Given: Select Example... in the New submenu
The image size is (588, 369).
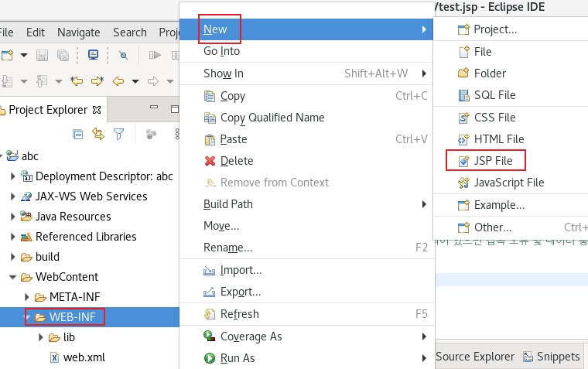Looking at the screenshot, I should coord(511,205).
